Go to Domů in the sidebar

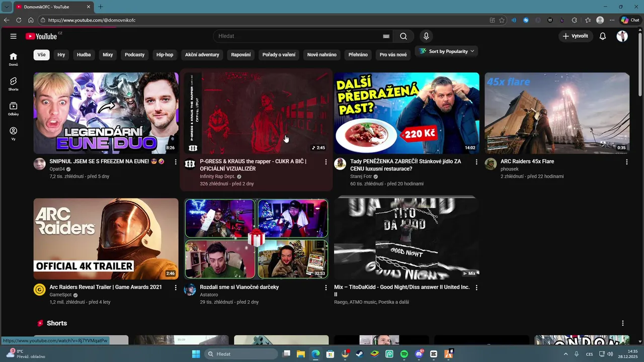click(x=14, y=59)
